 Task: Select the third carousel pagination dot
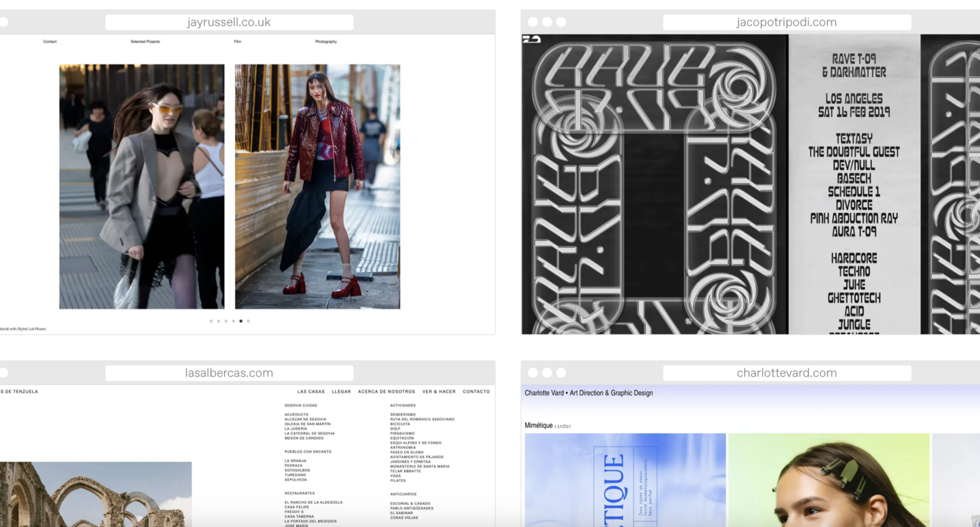click(226, 321)
